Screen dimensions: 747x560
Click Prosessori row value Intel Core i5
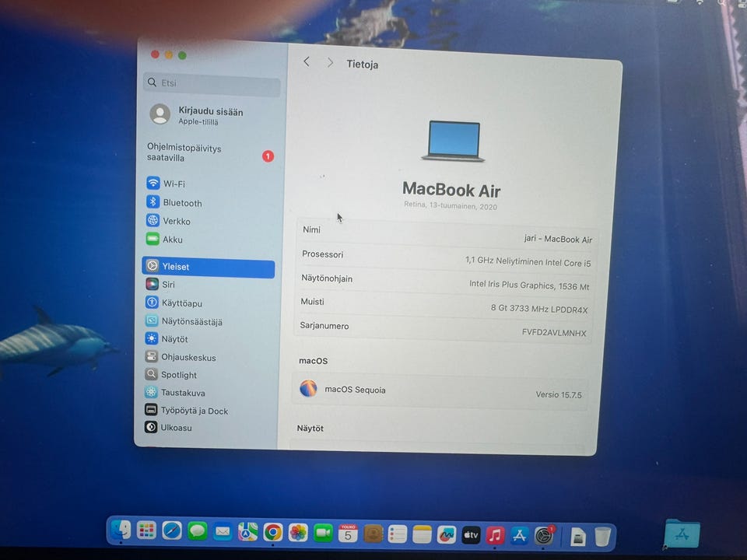528,262
